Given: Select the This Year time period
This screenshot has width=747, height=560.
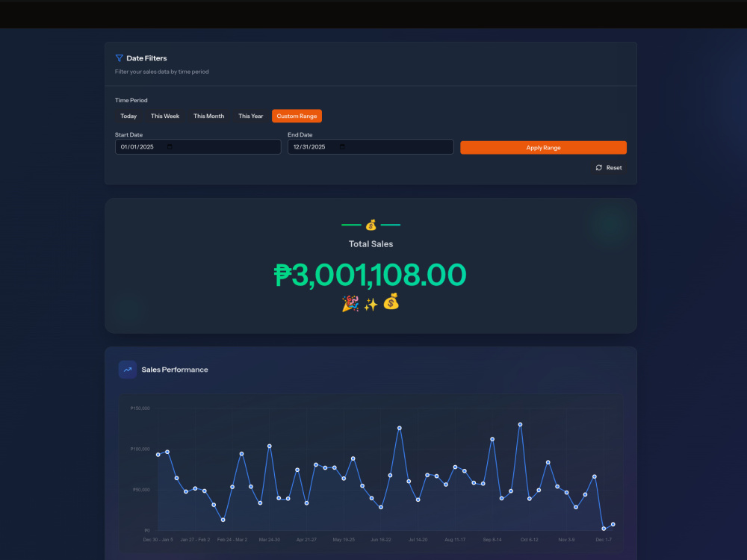Looking at the screenshot, I should (250, 116).
